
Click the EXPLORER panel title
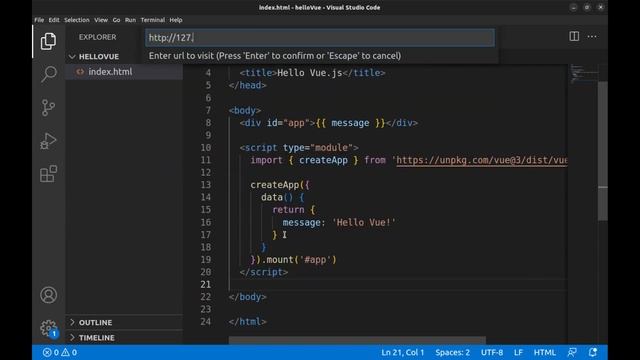(98, 37)
